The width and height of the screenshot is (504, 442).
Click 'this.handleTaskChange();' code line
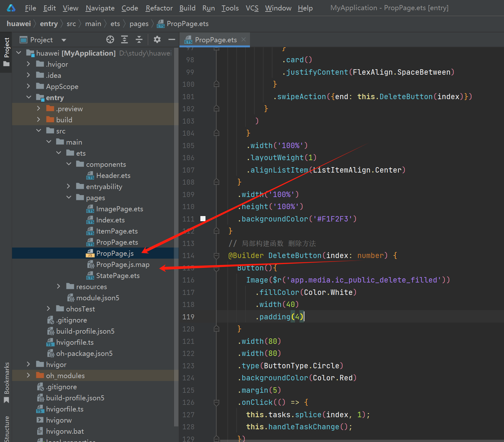[x=299, y=427]
